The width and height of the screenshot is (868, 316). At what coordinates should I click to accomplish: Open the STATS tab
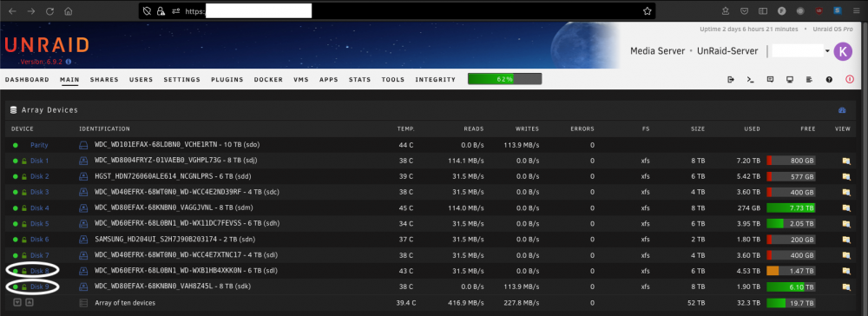pyautogui.click(x=360, y=80)
